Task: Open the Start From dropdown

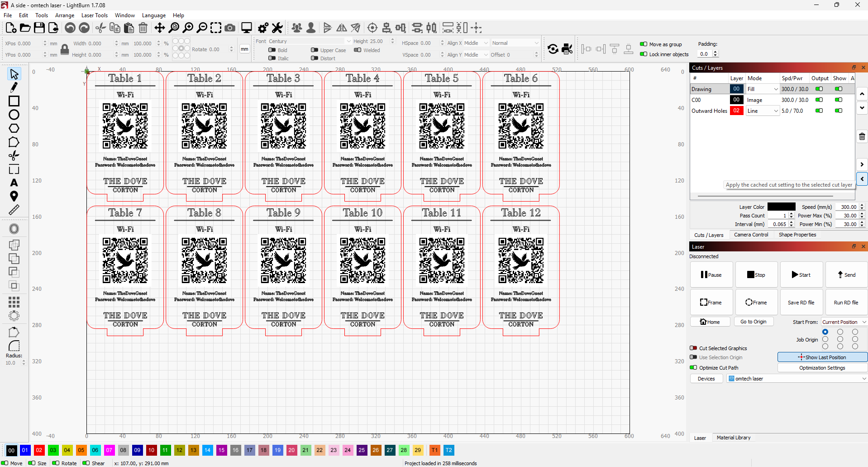Action: point(844,322)
